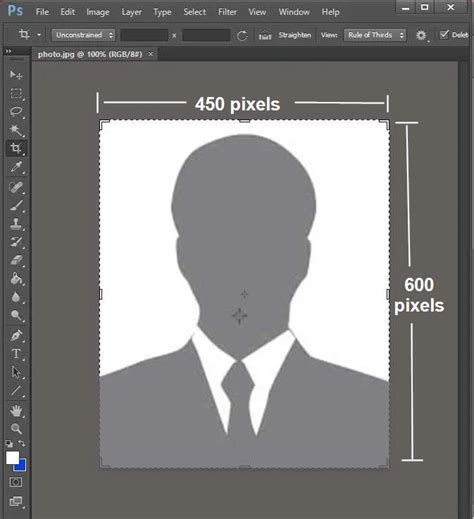Select the Pen tool
The width and height of the screenshot is (474, 519).
coord(16,335)
